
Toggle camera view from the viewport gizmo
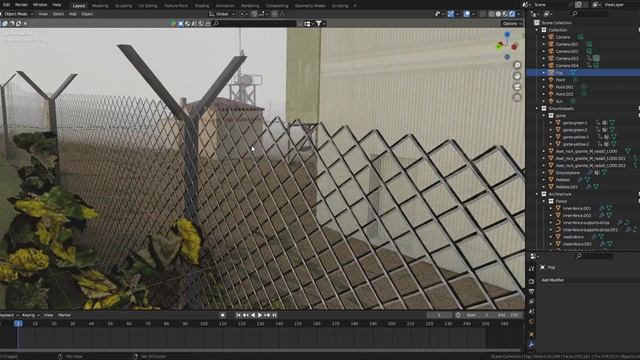click(x=517, y=87)
